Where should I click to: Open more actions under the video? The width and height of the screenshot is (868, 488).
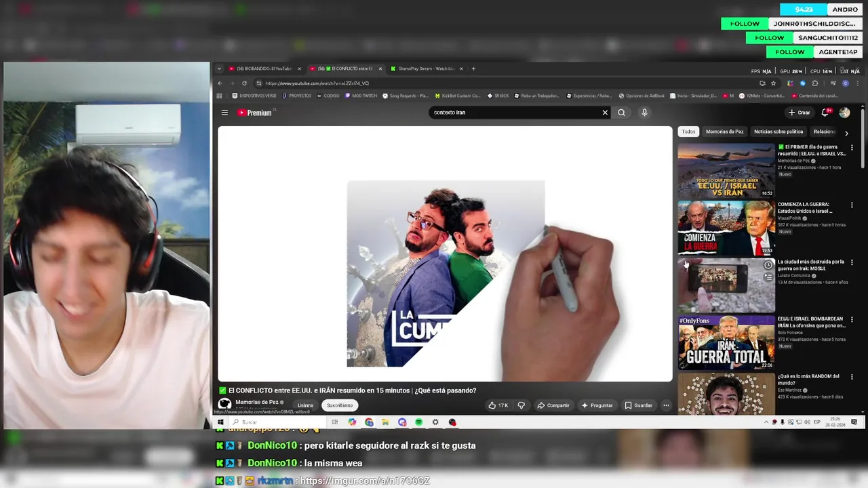pyautogui.click(x=666, y=405)
